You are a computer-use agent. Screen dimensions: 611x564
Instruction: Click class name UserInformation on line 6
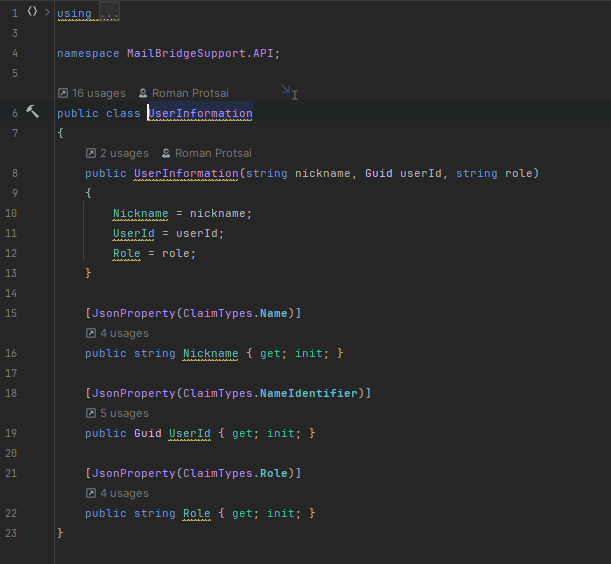200,113
